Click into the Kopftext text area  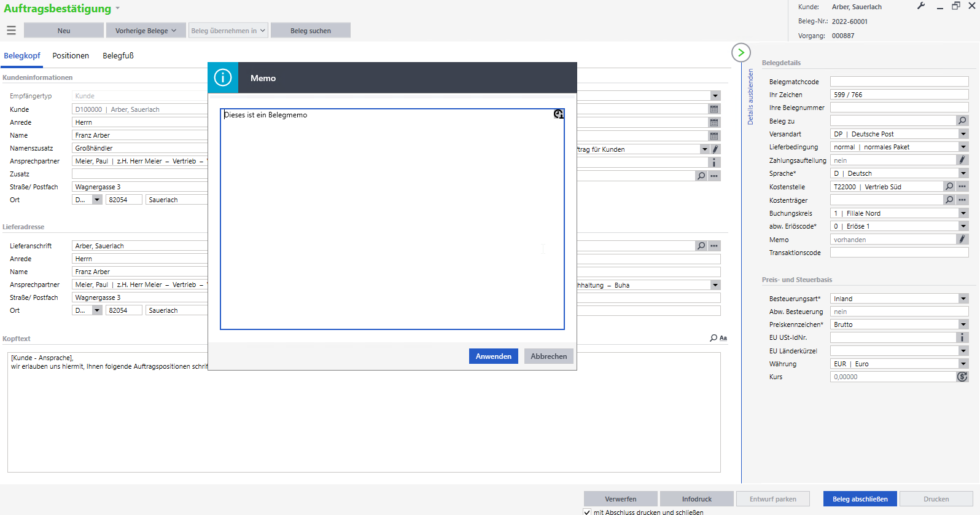(x=364, y=412)
